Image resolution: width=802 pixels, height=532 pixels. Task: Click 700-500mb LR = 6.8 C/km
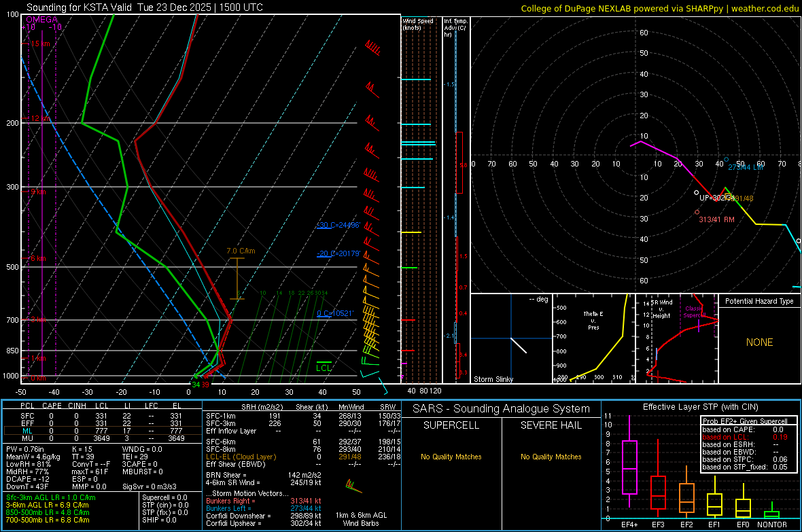[48, 520]
